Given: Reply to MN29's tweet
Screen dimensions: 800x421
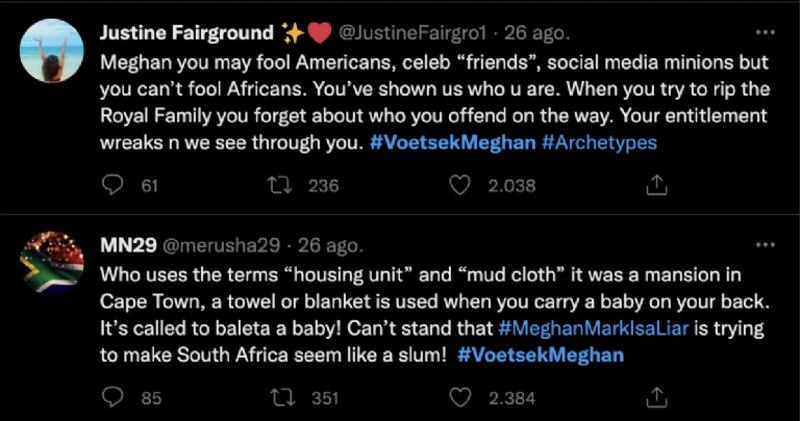Looking at the screenshot, I should 113,398.
